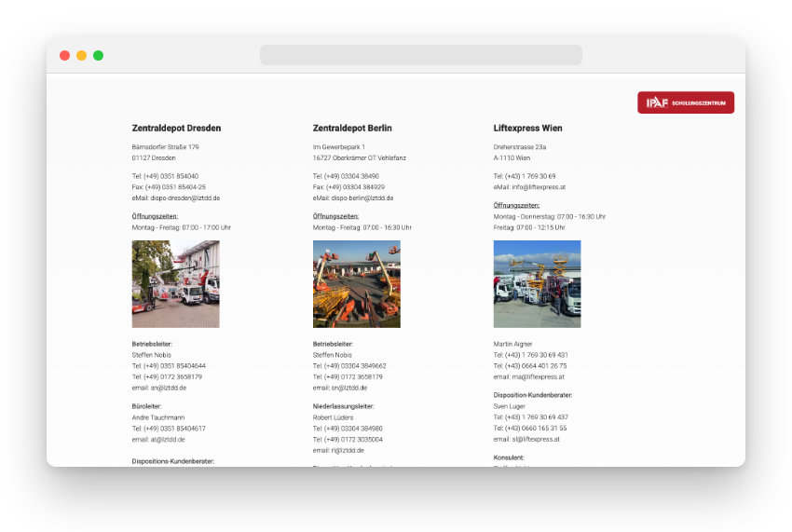Click Dresden hours Montag - Freitag 07:00 - 17:00
Viewport: 792px width, 532px height.
tap(182, 227)
